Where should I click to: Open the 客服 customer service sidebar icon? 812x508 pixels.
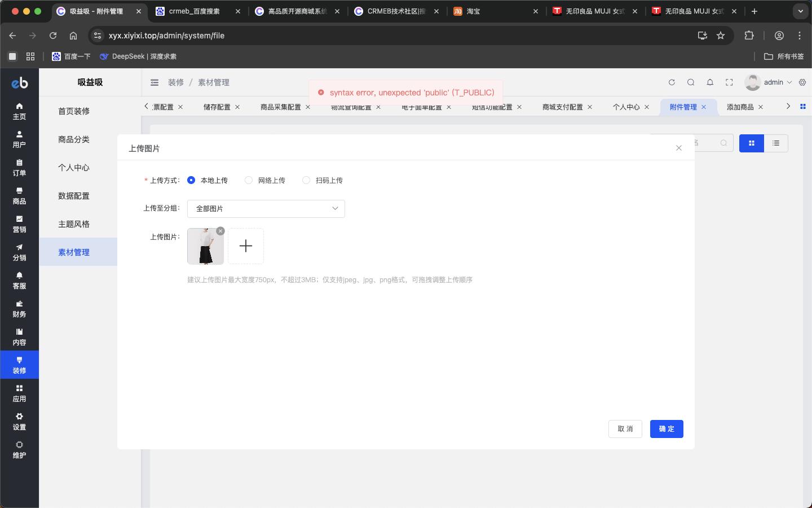point(19,281)
